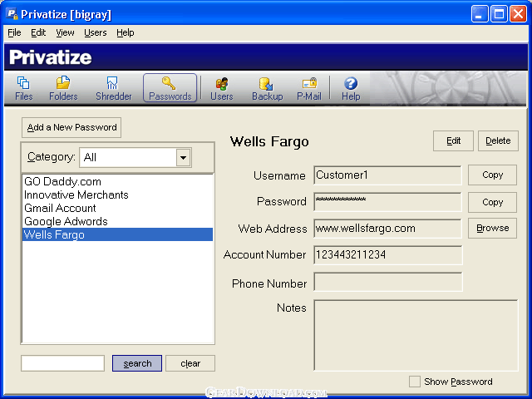Open the View menu
Image resolution: width=532 pixels, height=399 pixels.
tap(65, 32)
